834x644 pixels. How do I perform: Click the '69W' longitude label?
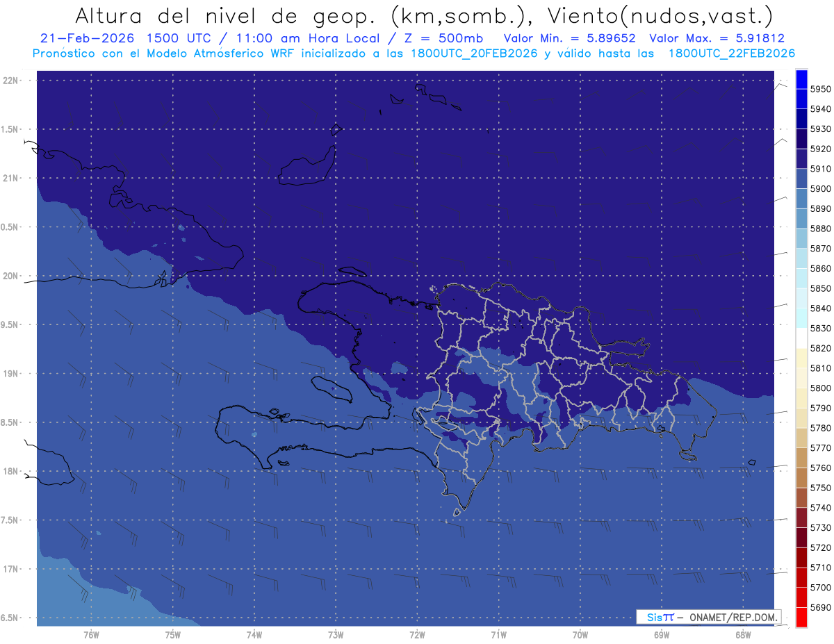point(662,635)
